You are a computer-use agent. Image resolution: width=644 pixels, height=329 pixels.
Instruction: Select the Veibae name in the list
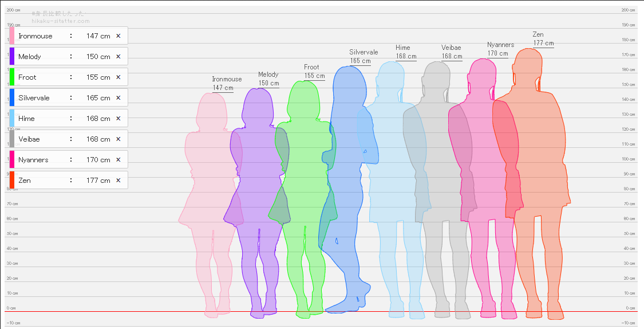pyautogui.click(x=29, y=139)
